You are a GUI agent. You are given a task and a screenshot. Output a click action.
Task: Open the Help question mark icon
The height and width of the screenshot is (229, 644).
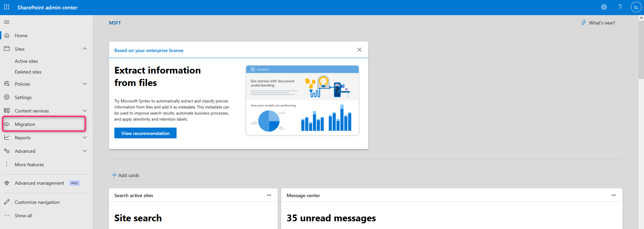(x=620, y=7)
